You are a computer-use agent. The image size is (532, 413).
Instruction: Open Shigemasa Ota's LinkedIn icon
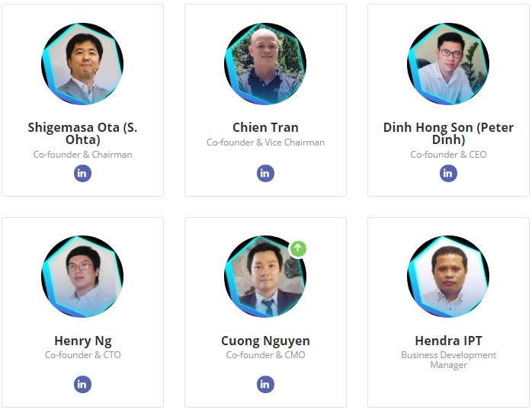pos(82,173)
